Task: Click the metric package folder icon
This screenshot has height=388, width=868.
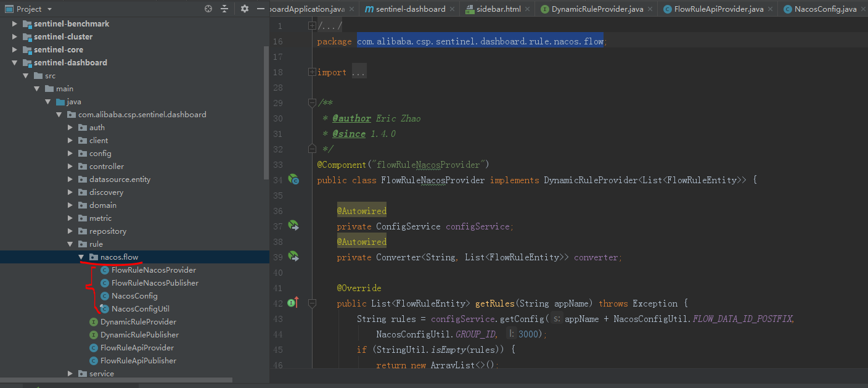Action: 83,218
